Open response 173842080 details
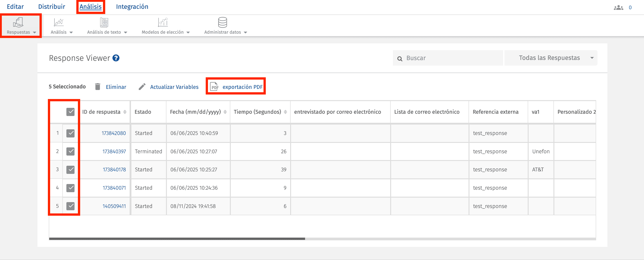The height and width of the screenshot is (260, 644). click(114, 133)
